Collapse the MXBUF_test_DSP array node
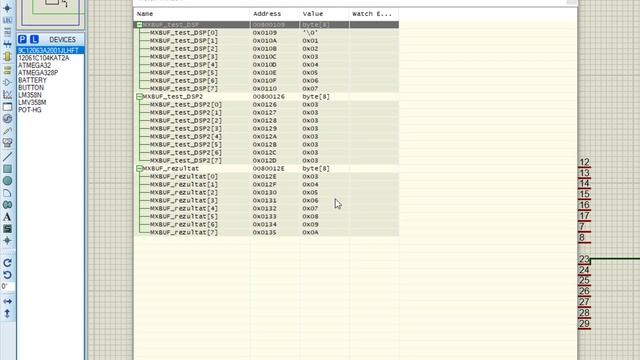The width and height of the screenshot is (640, 360). (139, 24)
